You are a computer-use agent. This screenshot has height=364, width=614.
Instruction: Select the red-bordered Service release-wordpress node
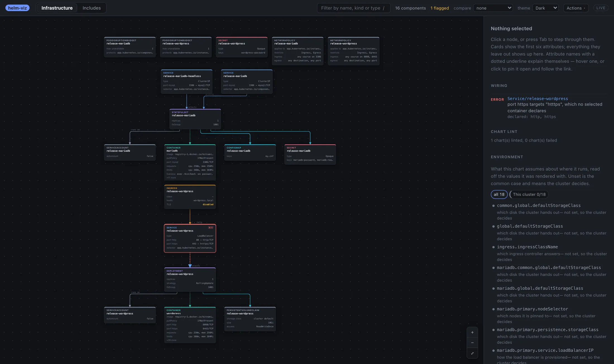pos(190,238)
